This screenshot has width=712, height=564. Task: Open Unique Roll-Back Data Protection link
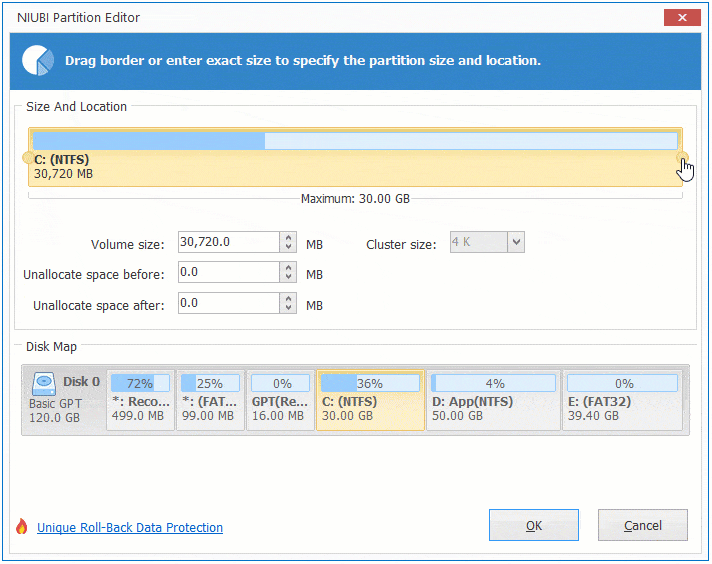[130, 528]
